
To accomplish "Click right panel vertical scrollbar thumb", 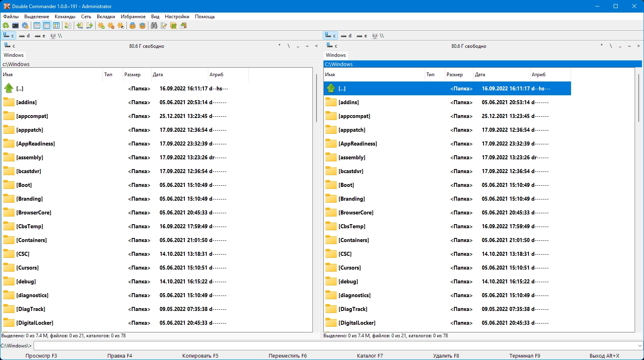I will (638, 98).
